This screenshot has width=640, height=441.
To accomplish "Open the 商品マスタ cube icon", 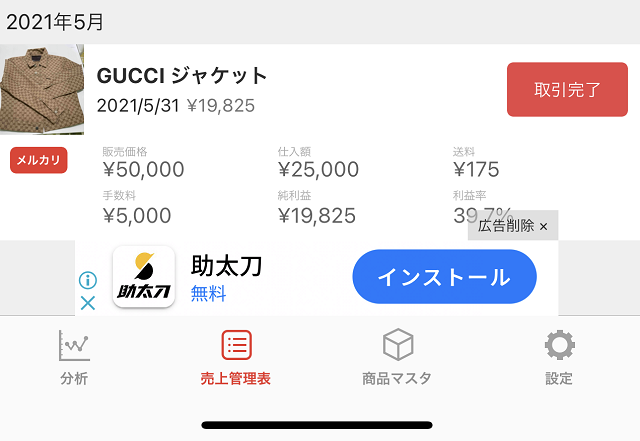I will pyautogui.click(x=398, y=345).
